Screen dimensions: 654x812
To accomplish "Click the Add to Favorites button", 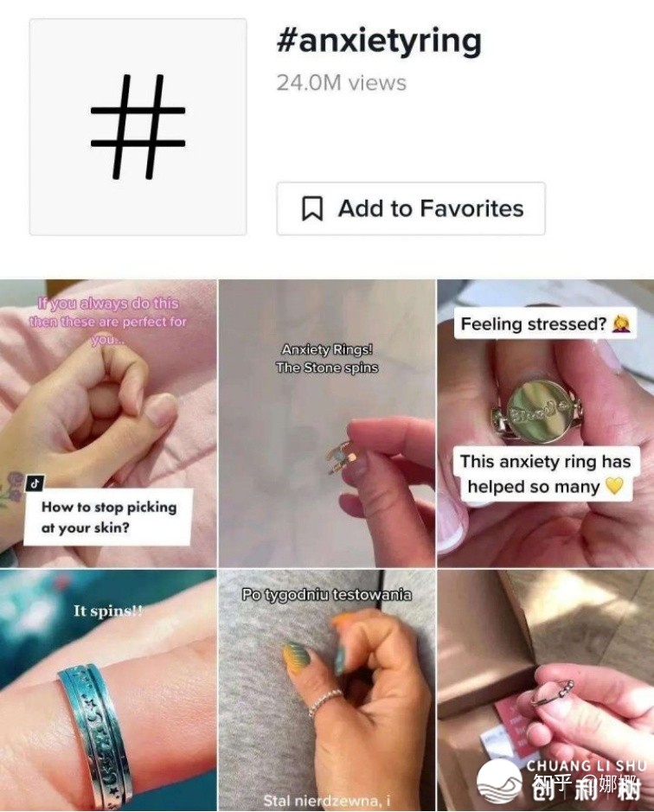I will (x=411, y=208).
